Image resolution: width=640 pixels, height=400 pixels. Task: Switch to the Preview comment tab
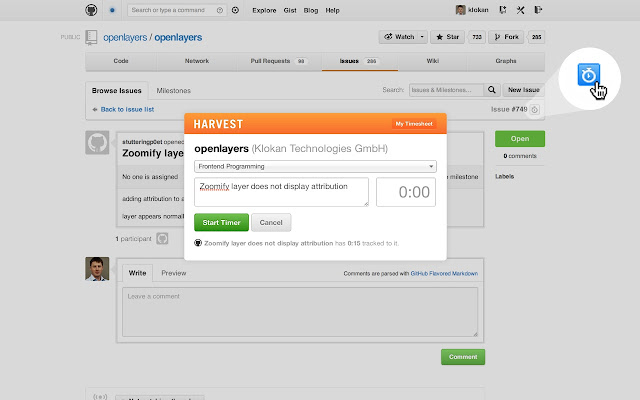(x=173, y=273)
